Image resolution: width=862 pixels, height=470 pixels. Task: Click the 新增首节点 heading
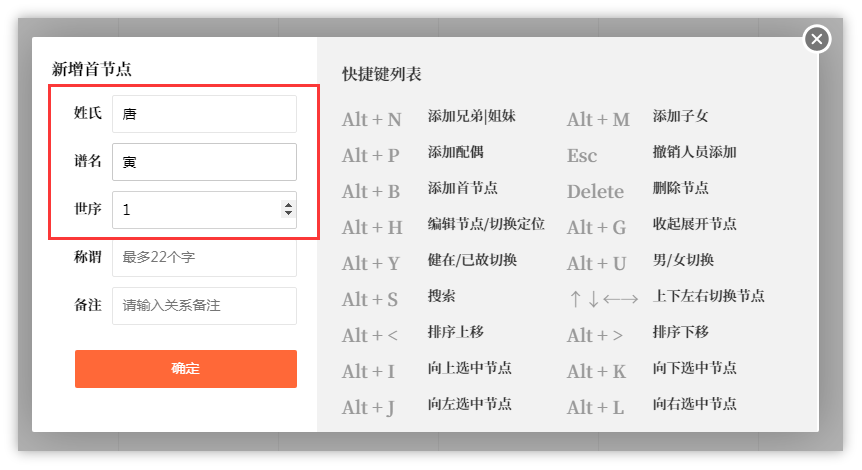(x=92, y=69)
